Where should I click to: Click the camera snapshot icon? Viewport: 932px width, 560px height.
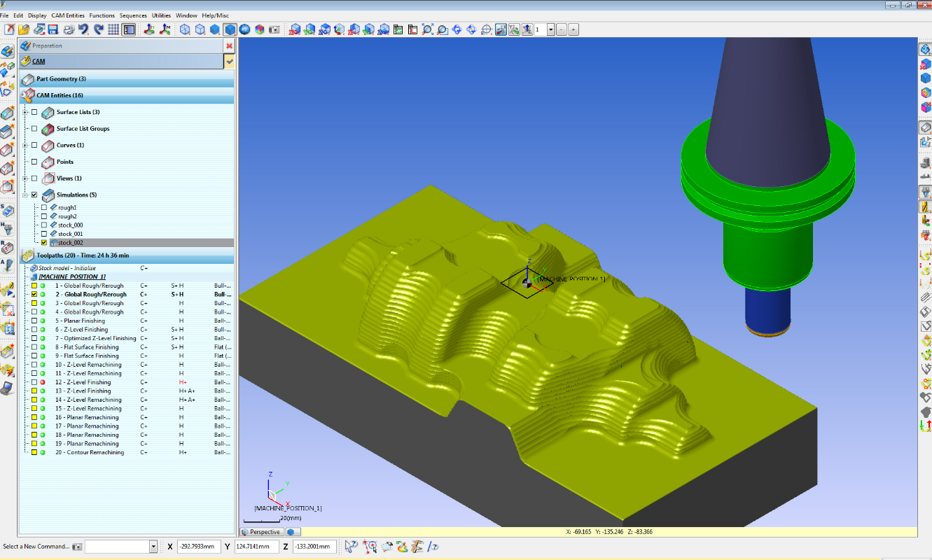pyautogui.click(x=274, y=29)
